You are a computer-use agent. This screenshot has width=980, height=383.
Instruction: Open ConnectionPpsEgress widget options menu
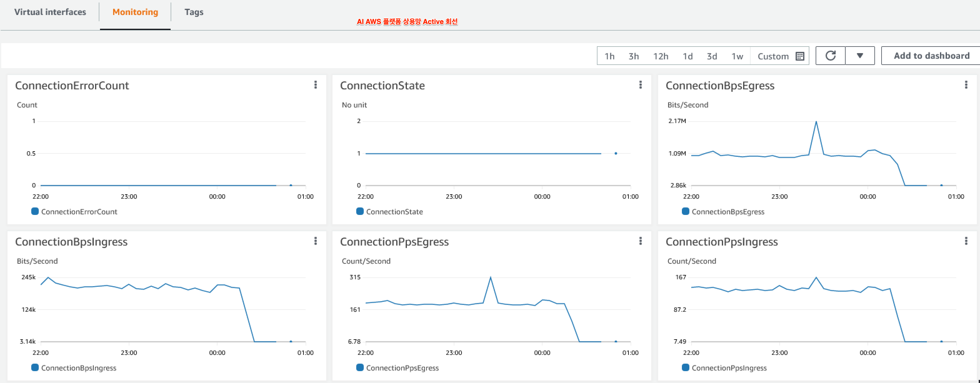pyautogui.click(x=640, y=241)
